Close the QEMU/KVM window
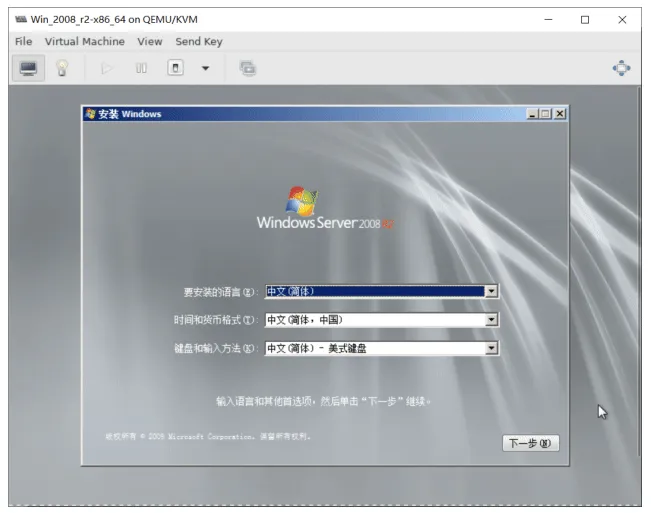 [622, 20]
